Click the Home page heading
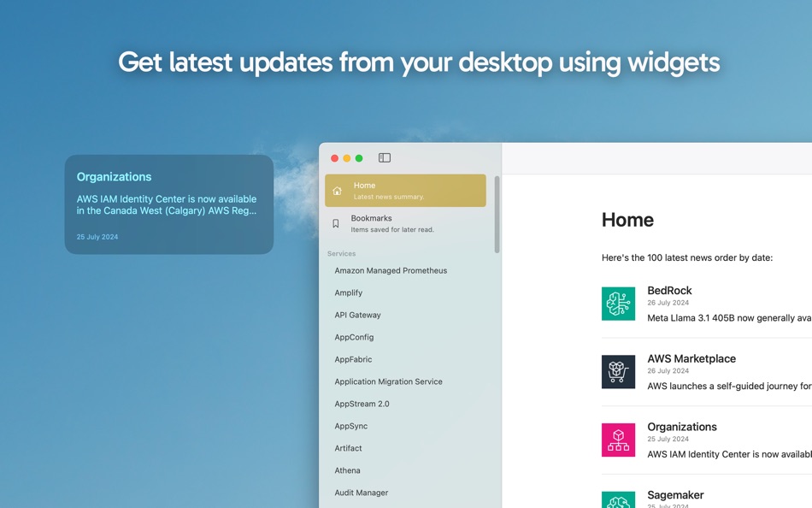The image size is (812, 508). [627, 220]
